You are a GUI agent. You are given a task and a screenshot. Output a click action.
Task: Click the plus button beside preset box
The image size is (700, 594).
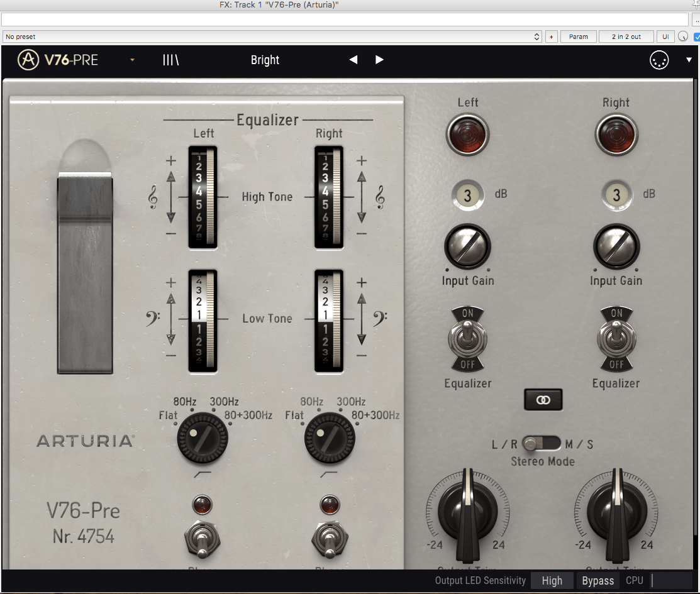click(552, 36)
